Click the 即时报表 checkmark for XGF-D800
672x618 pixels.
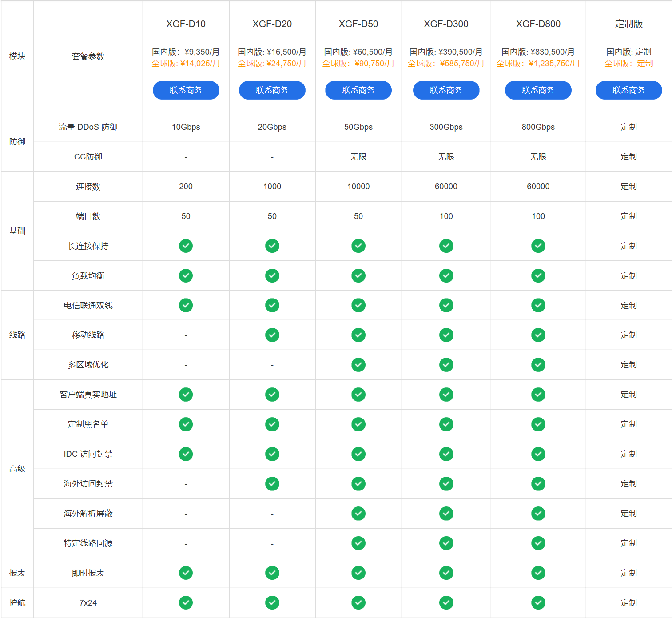point(538,573)
